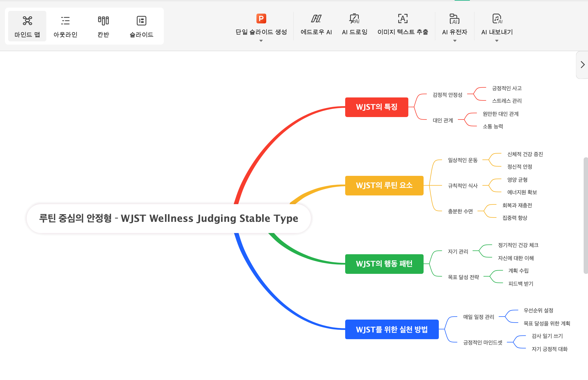Select the 규칙적인 식사 subtopic

tap(463, 186)
